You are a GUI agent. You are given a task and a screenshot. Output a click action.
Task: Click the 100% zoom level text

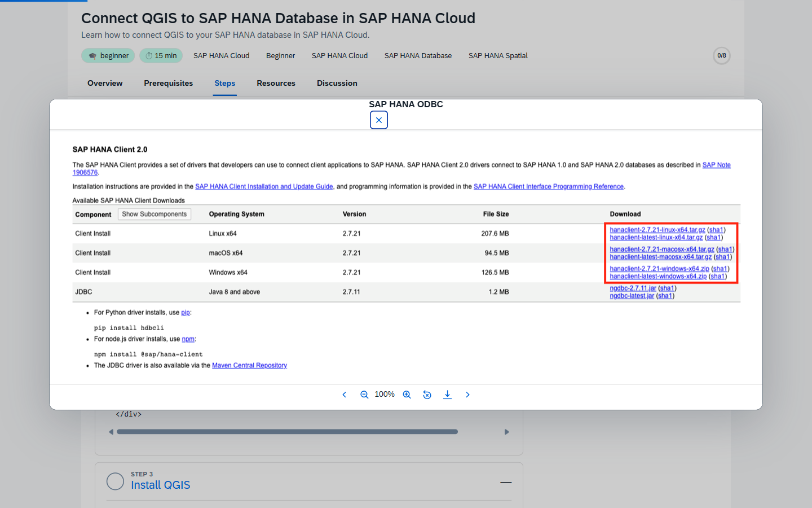[x=385, y=395]
